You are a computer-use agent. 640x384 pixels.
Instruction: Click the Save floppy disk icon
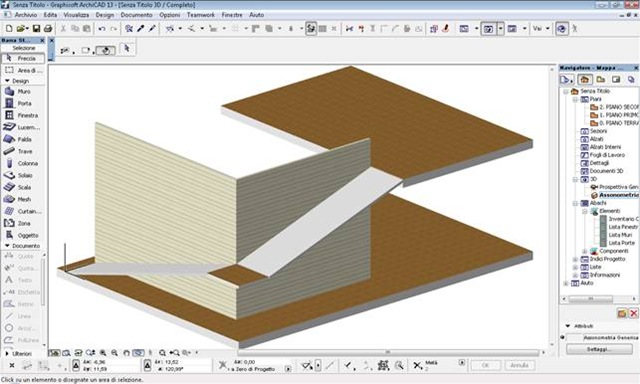coord(36,29)
